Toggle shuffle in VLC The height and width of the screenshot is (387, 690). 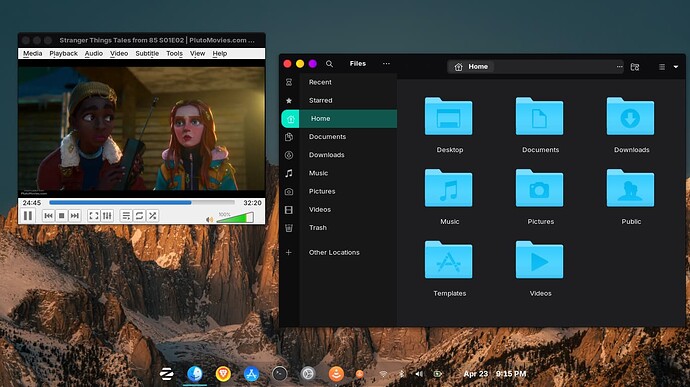click(152, 216)
